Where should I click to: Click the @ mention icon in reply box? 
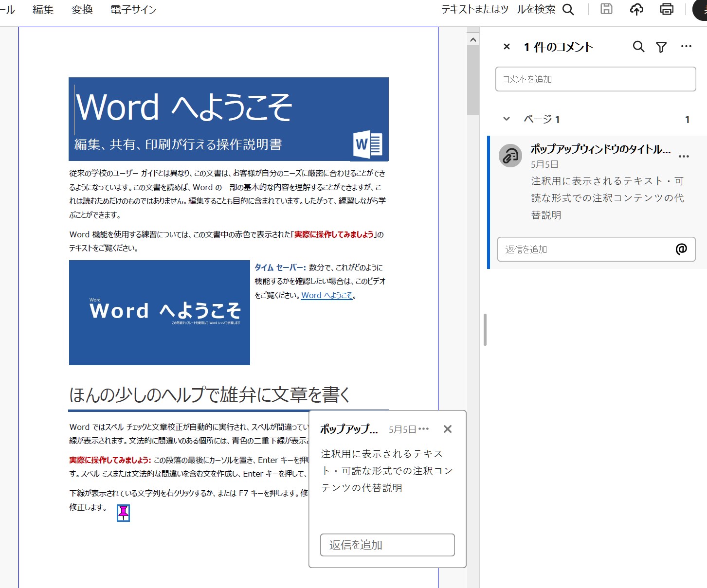681,249
